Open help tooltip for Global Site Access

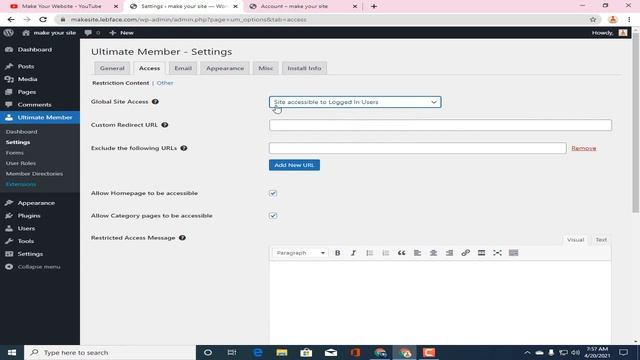tap(155, 102)
